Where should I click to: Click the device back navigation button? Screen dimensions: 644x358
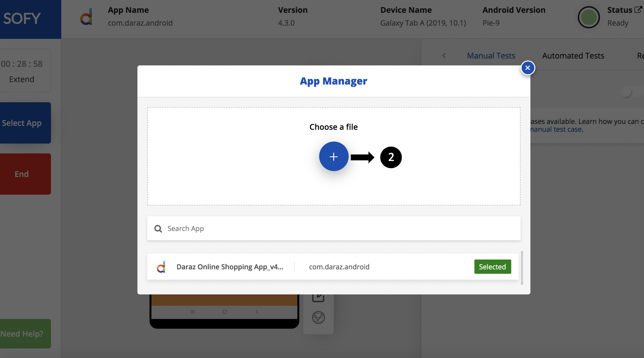[257, 312]
